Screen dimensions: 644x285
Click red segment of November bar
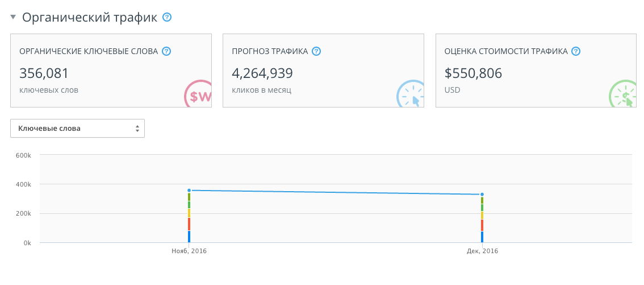tap(189, 224)
